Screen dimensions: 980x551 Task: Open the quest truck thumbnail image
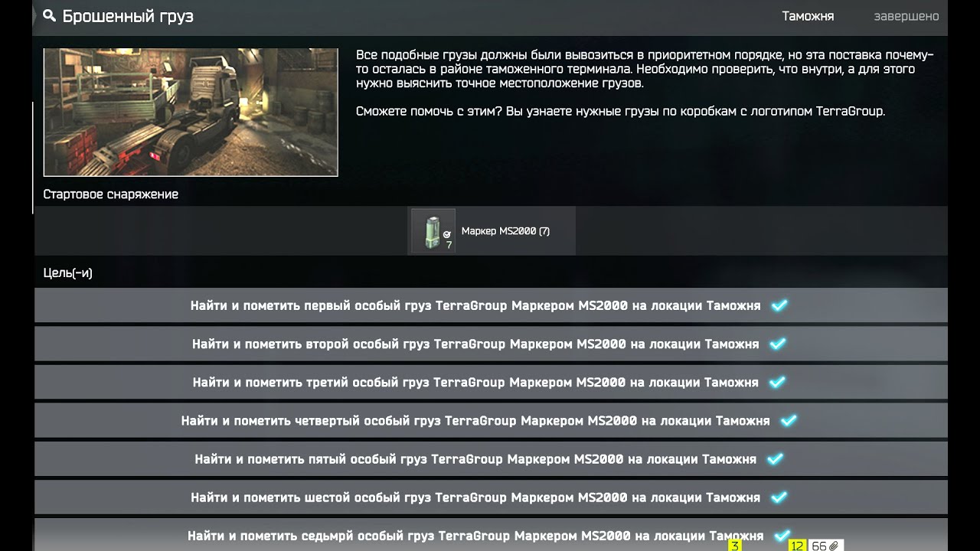(x=191, y=112)
